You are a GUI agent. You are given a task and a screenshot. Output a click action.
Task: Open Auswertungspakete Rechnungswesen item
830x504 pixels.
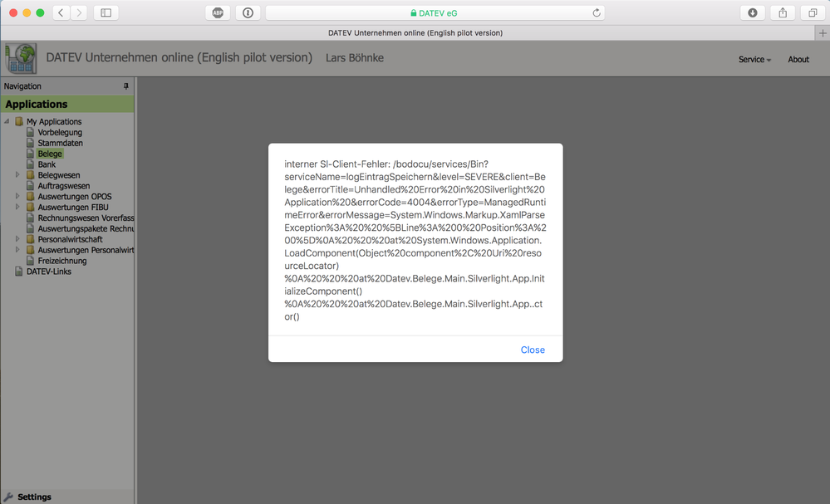(86, 228)
